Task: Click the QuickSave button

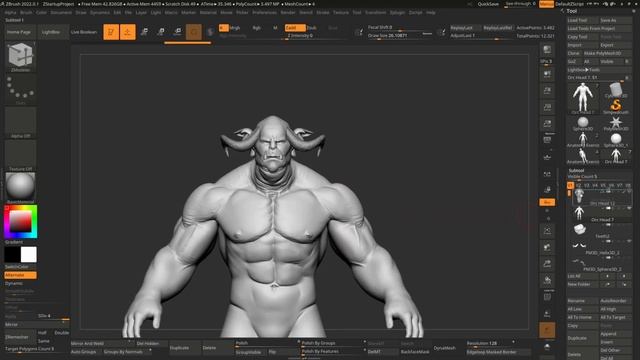Action: [488, 4]
